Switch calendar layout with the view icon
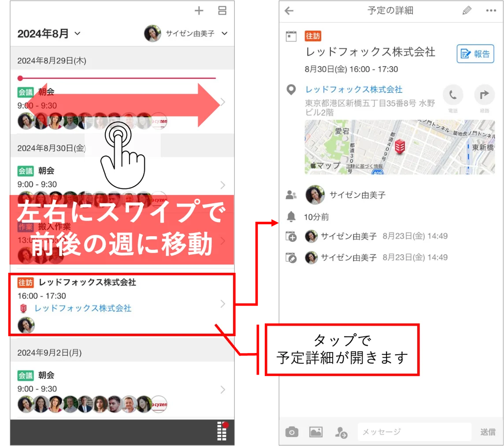This screenshot has height=446, width=504. [x=222, y=11]
